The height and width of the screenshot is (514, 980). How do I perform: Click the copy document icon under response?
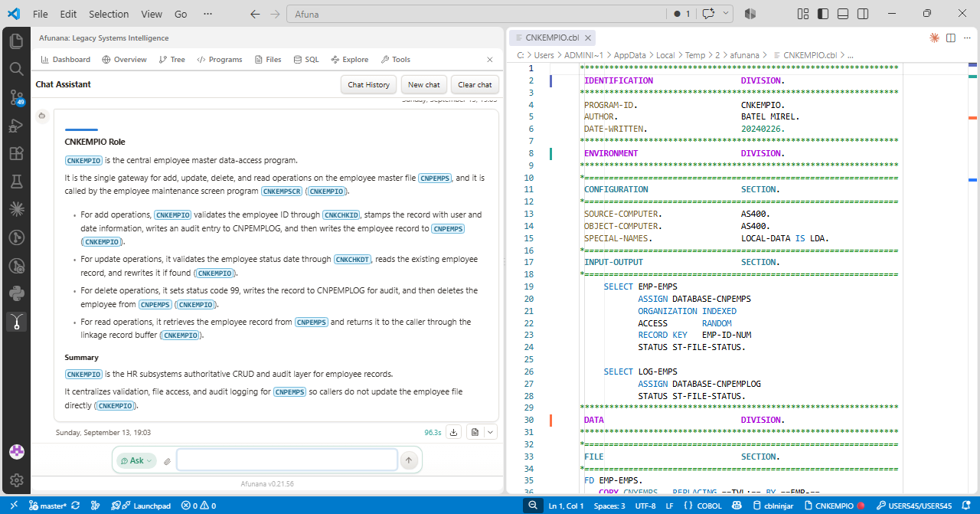pyautogui.click(x=475, y=432)
